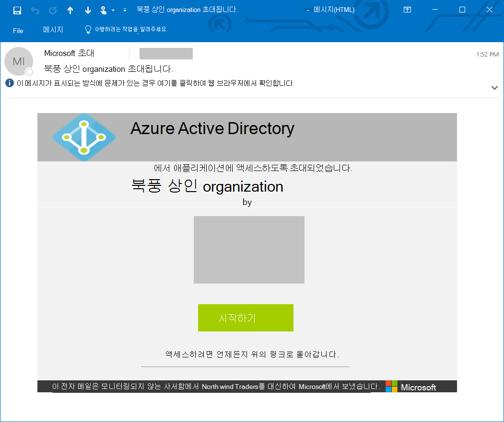Viewport: 504px width, 422px height.
Task: Click the footer text mentioning Northwind Traders
Action: tap(216, 387)
